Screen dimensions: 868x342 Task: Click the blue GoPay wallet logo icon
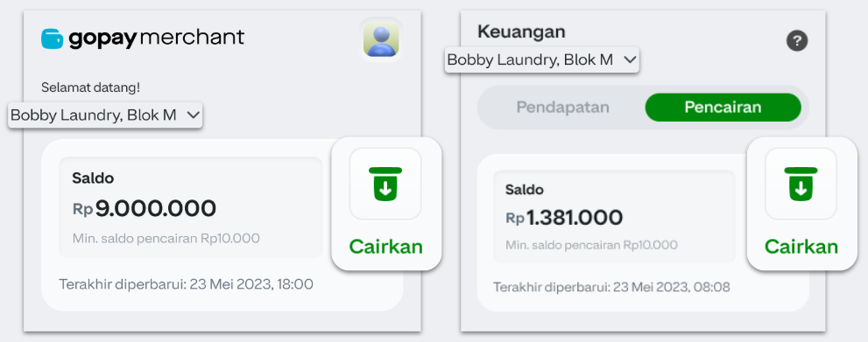[52, 38]
